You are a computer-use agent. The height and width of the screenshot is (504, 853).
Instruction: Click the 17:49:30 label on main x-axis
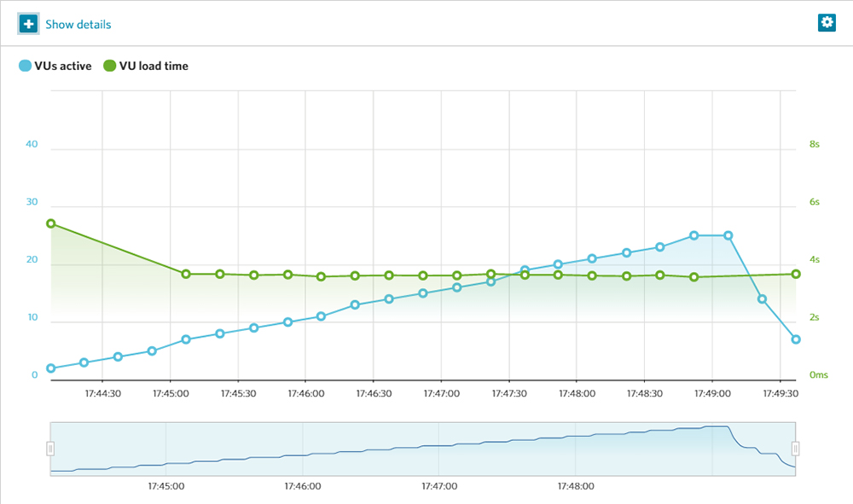(x=780, y=394)
